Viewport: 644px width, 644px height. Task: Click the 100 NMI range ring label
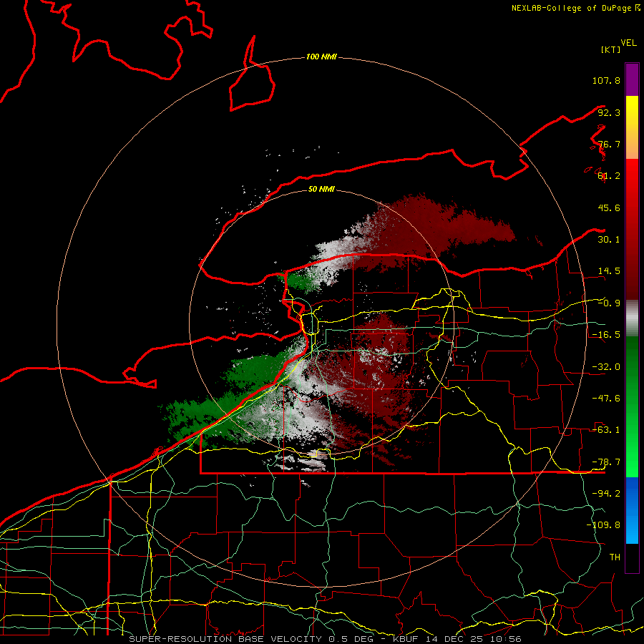pyautogui.click(x=321, y=57)
